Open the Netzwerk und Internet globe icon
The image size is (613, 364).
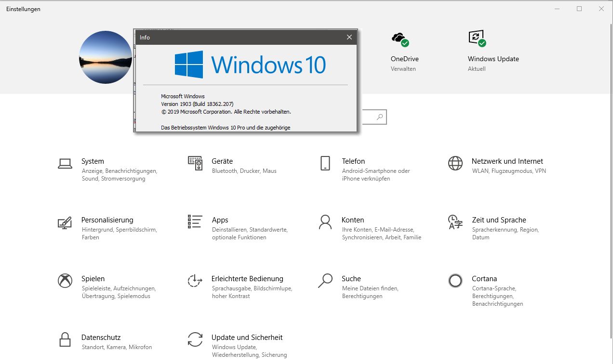pyautogui.click(x=455, y=163)
